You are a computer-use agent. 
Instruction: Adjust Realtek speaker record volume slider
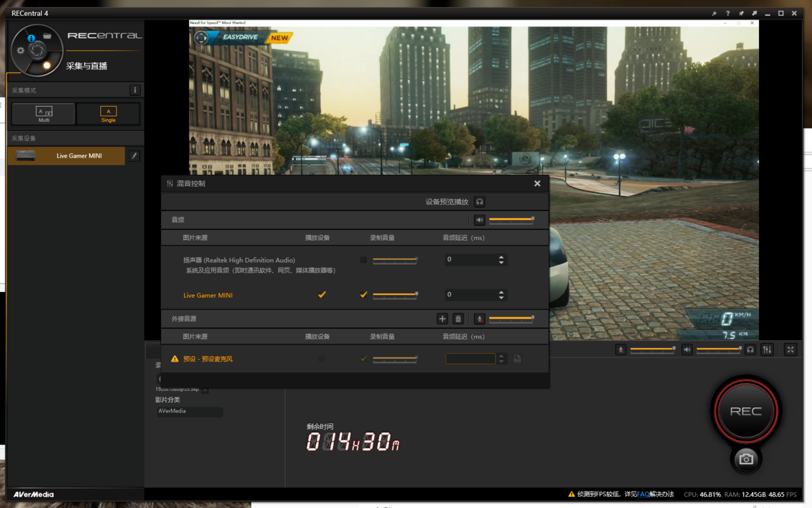click(x=395, y=260)
